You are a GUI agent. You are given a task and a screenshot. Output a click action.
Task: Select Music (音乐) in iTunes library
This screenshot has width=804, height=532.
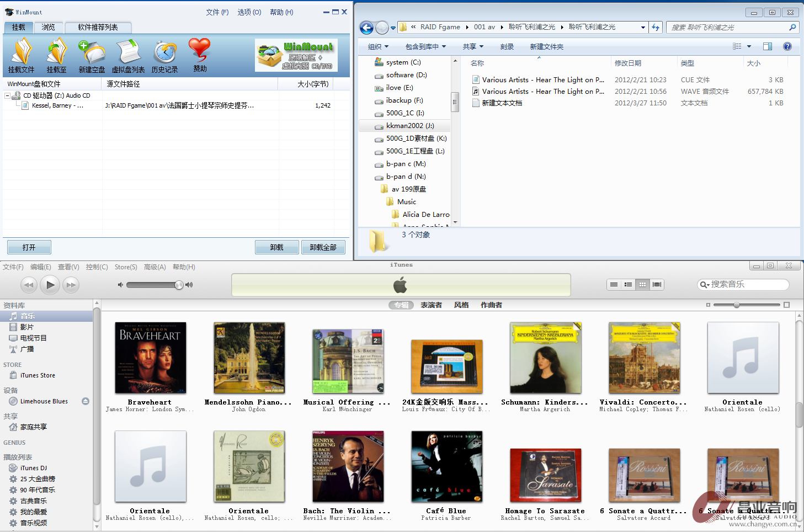click(x=46, y=316)
